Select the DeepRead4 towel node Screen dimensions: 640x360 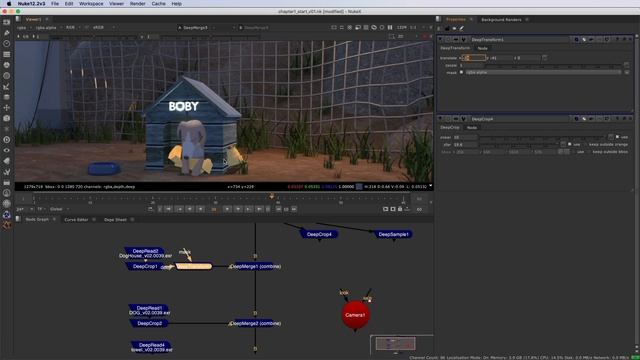pos(151,347)
